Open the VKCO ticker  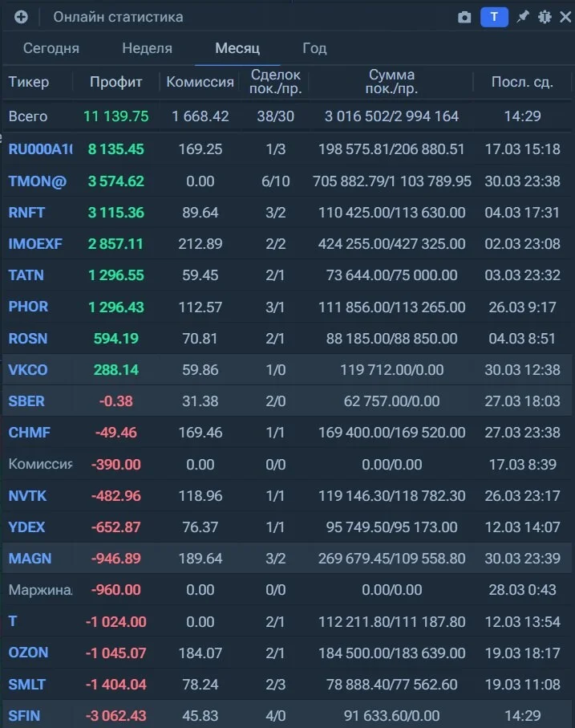pos(28,370)
